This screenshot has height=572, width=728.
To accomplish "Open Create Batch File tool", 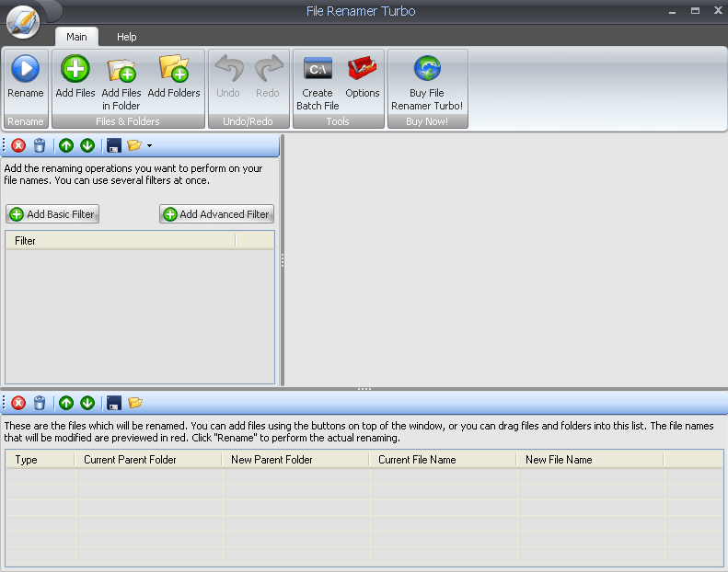I will [318, 84].
